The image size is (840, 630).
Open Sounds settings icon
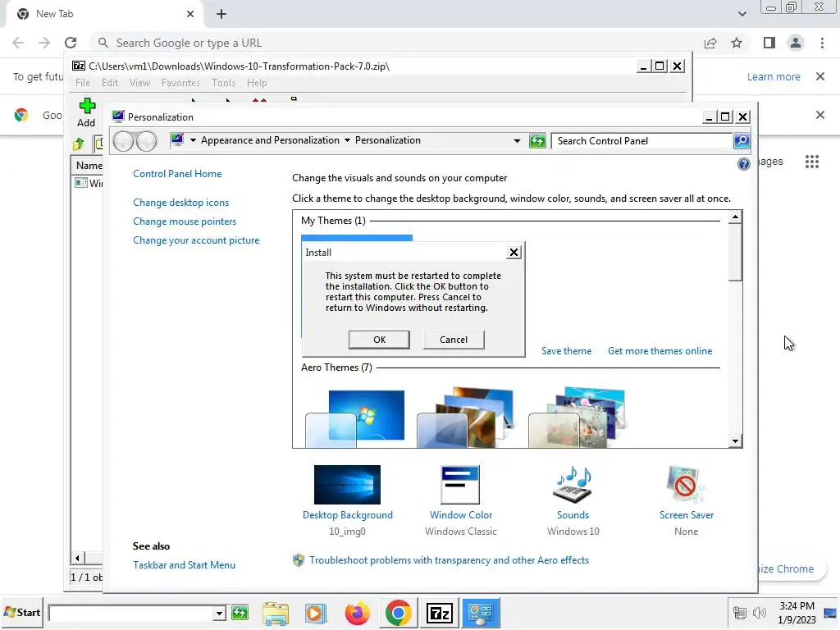(x=573, y=485)
